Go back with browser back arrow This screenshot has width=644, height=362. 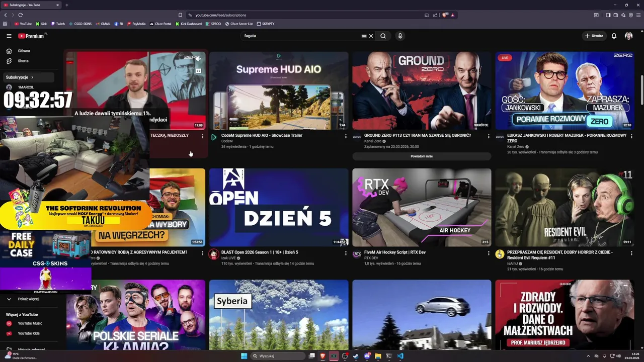pos(6,15)
